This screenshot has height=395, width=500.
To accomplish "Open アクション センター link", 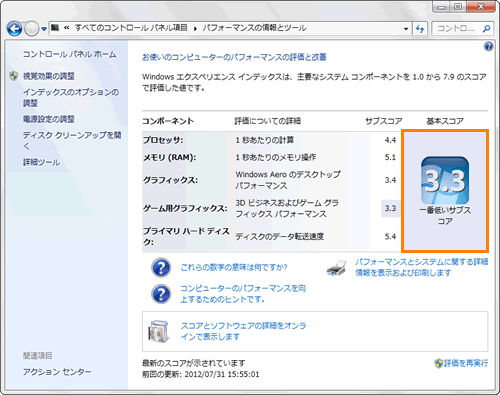I will (x=57, y=372).
